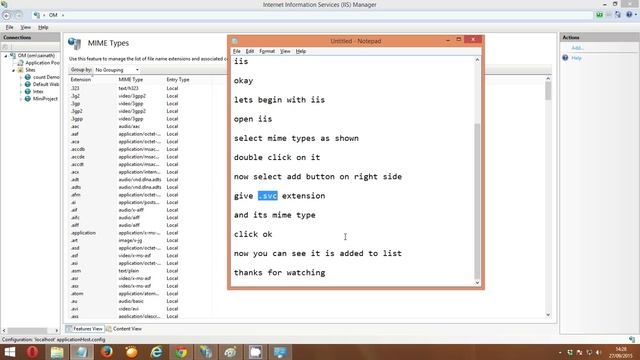The width and height of the screenshot is (640, 360).
Task: Expand the Inter site node
Action: tap(21, 92)
